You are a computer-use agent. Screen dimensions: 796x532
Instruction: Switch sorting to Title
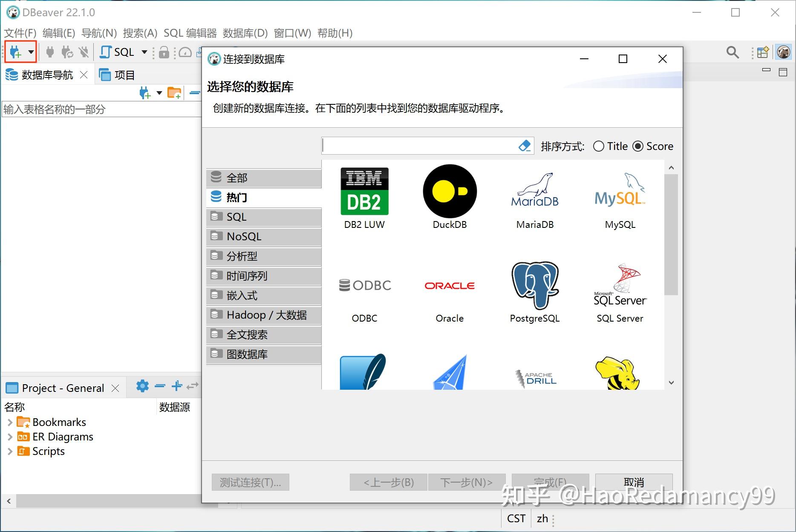598,146
